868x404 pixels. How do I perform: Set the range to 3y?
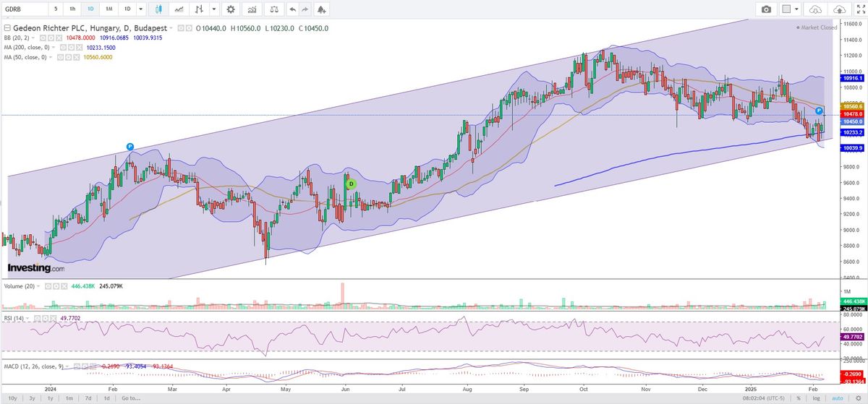coord(32,398)
